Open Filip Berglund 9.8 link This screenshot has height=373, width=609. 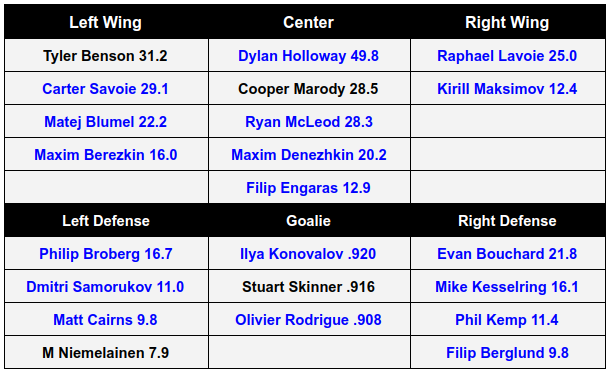(507, 353)
